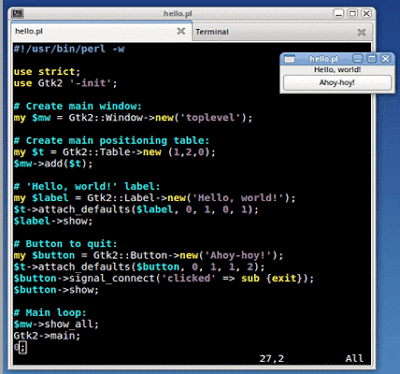The image size is (400, 374).
Task: Close the small hello.pl Gtk window
Action: (x=386, y=59)
